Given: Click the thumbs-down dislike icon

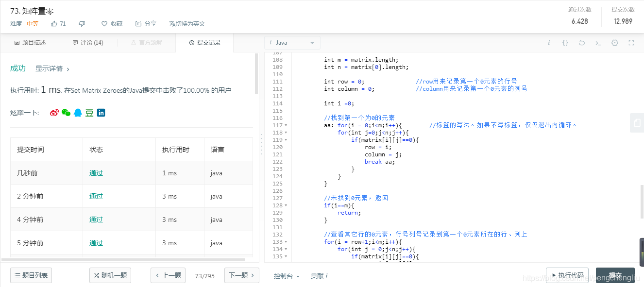Looking at the screenshot, I should [82, 23].
